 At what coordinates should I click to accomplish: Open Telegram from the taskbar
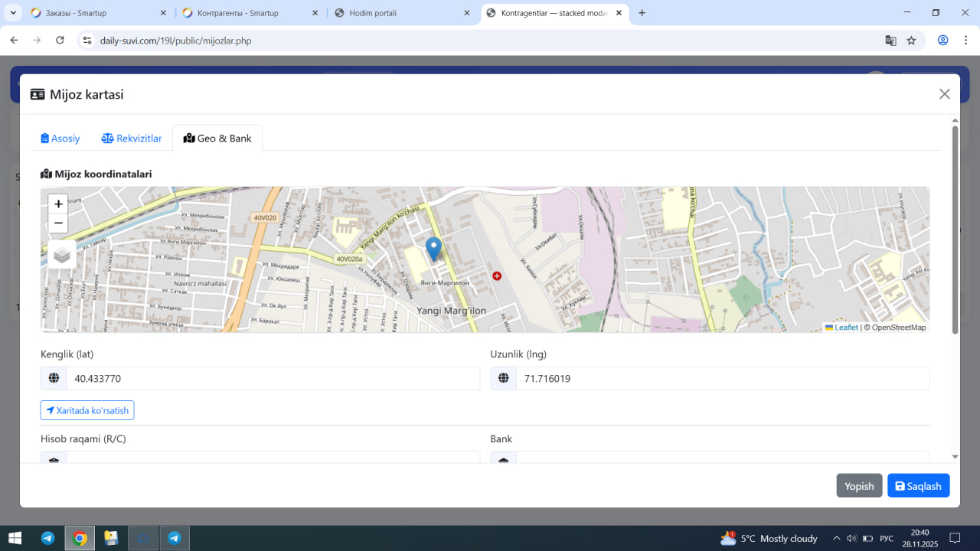47,538
